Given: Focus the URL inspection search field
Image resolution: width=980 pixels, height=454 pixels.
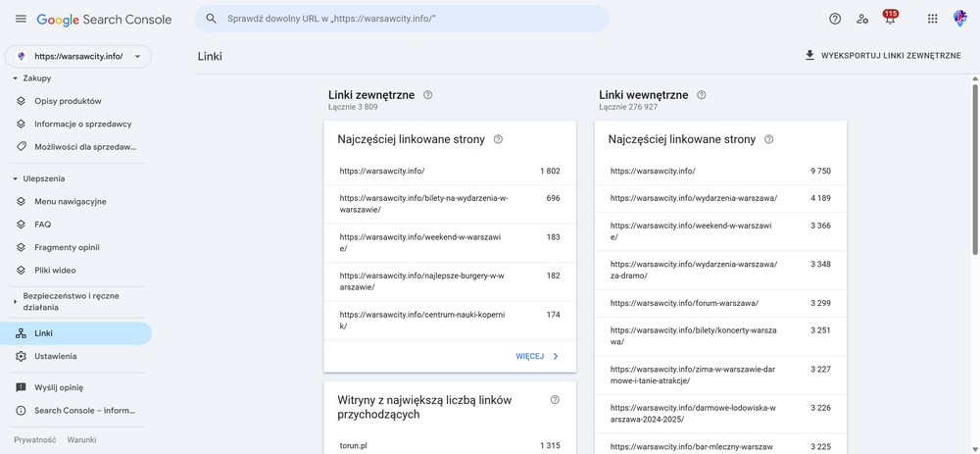Looking at the screenshot, I should pos(402,19).
